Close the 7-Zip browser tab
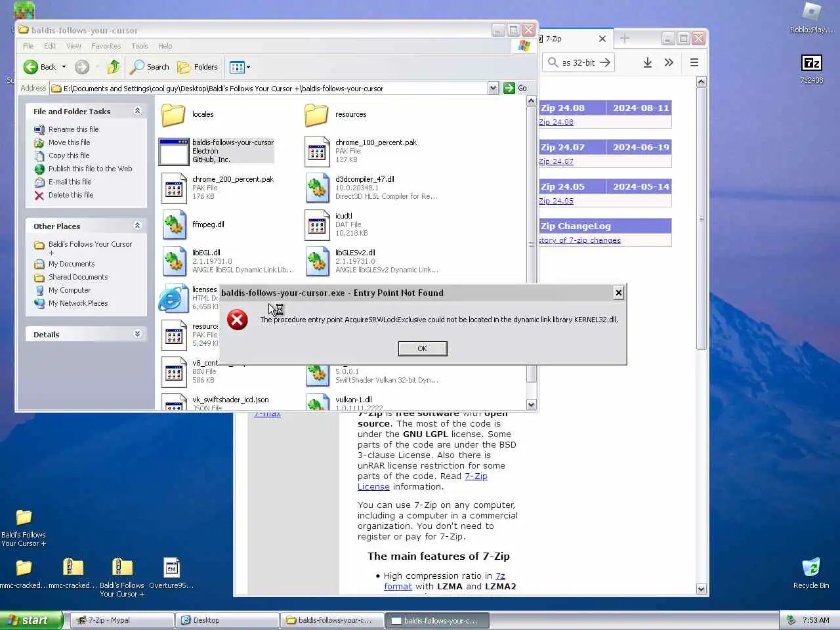Screen dimensions: 840x630 click(602, 39)
